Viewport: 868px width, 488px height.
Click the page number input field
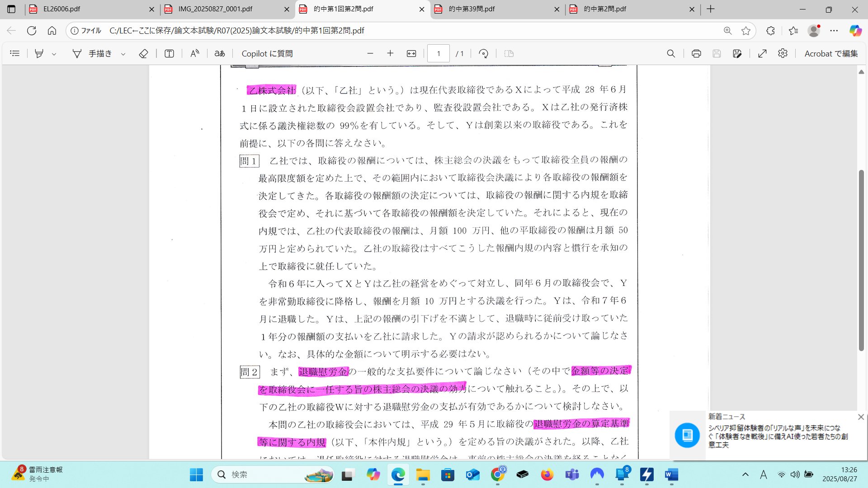pyautogui.click(x=438, y=53)
